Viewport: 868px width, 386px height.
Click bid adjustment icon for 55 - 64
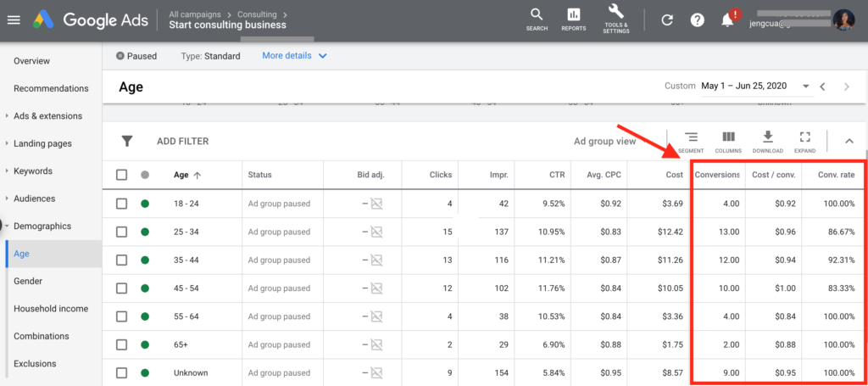pyautogui.click(x=376, y=316)
